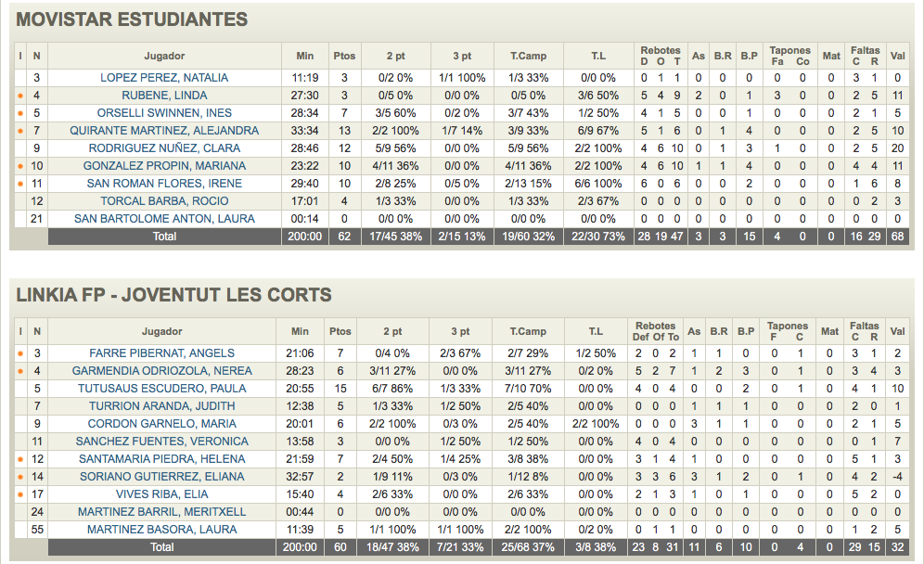Click the starter dot beside Rubene, Linda
The width and height of the screenshot is (924, 564).
(20, 96)
